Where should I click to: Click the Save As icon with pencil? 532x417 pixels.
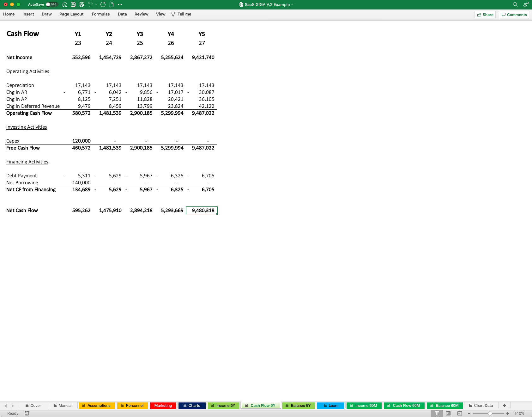coord(82,4)
